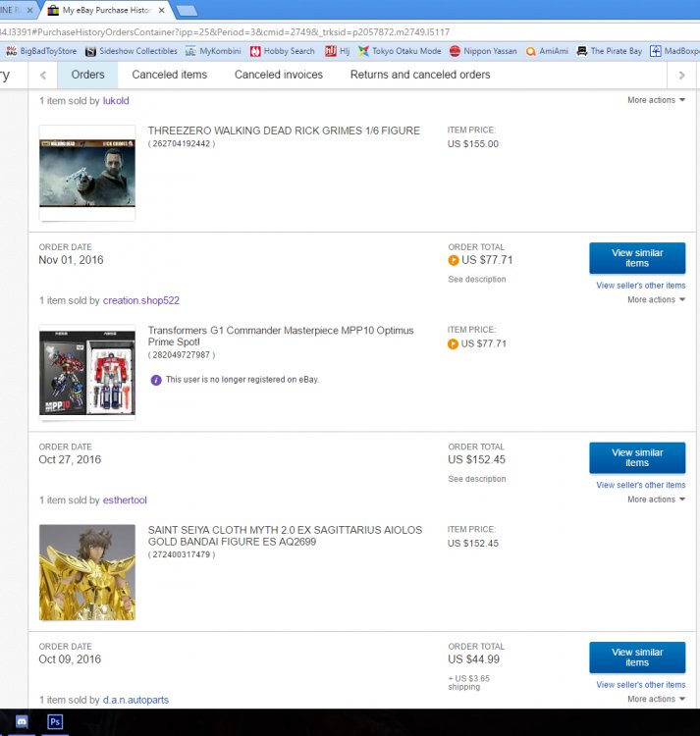Open BigBadToyStore bookmark

(41, 51)
